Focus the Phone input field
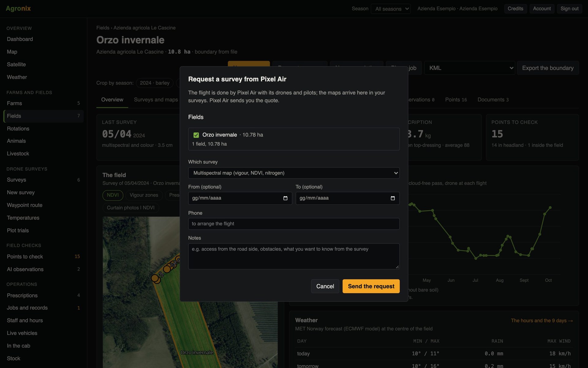 [294, 224]
